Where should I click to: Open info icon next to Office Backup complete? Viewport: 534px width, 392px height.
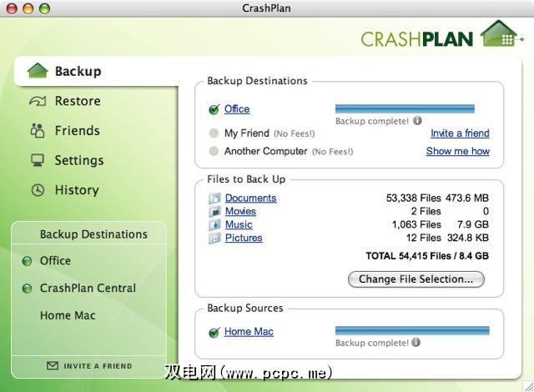(417, 121)
